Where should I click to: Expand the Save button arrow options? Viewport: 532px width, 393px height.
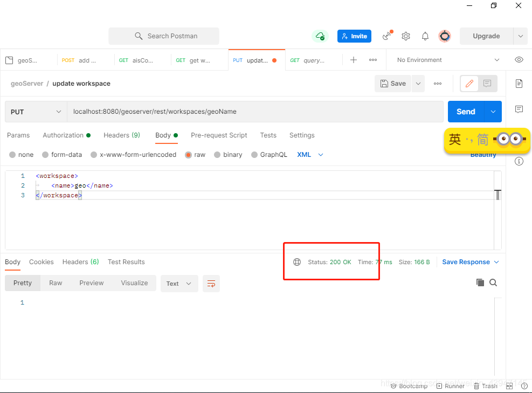pyautogui.click(x=418, y=84)
